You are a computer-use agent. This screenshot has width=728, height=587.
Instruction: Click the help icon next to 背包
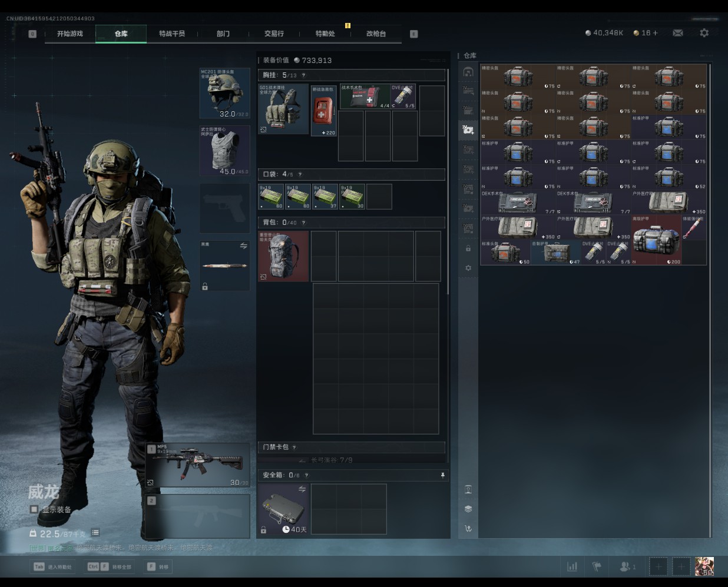(x=303, y=223)
